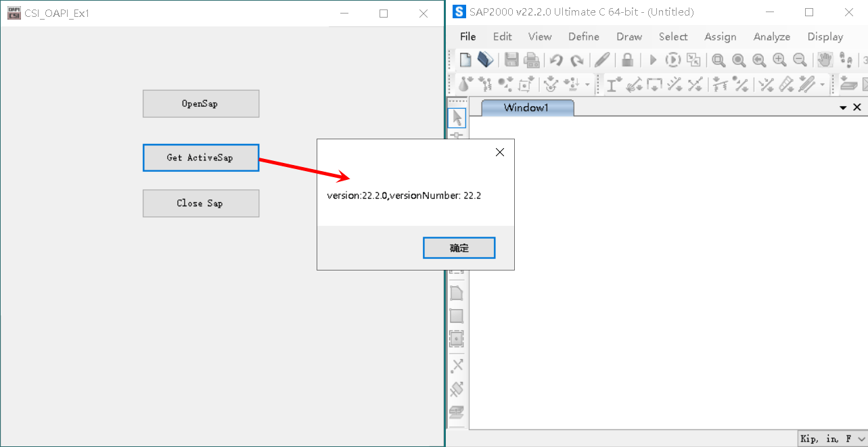Open the Draw menu
This screenshot has width=868, height=447.
[x=629, y=37]
